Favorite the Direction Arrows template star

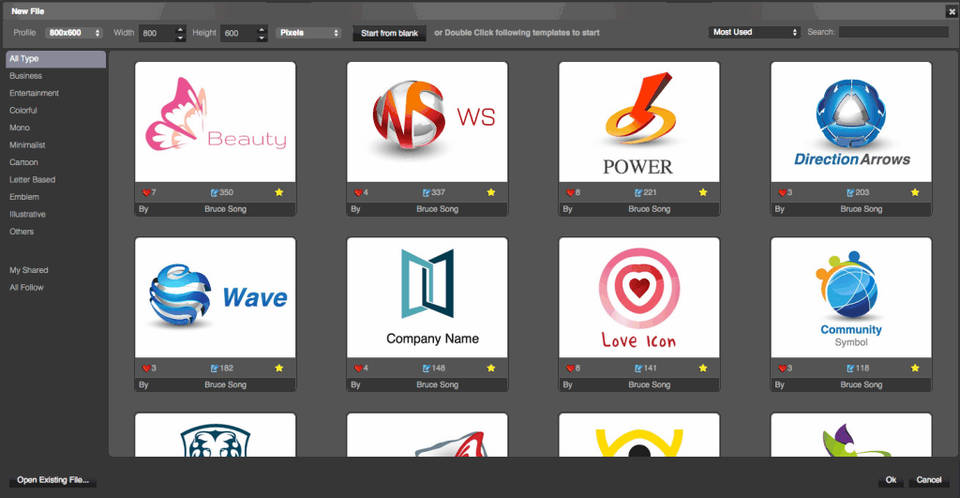point(915,192)
